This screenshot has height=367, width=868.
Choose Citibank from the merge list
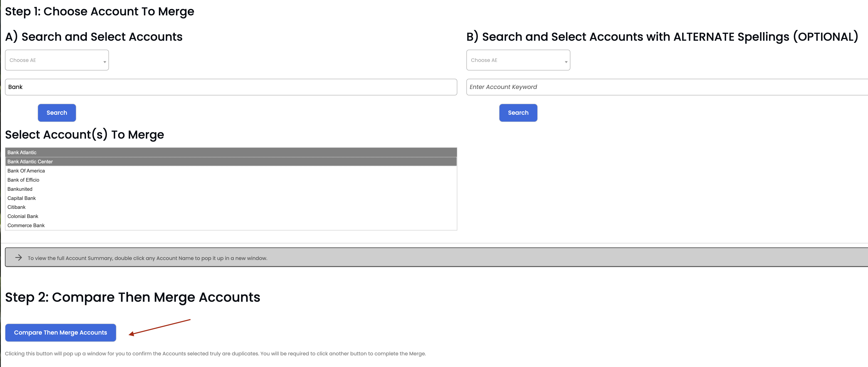coord(231,207)
